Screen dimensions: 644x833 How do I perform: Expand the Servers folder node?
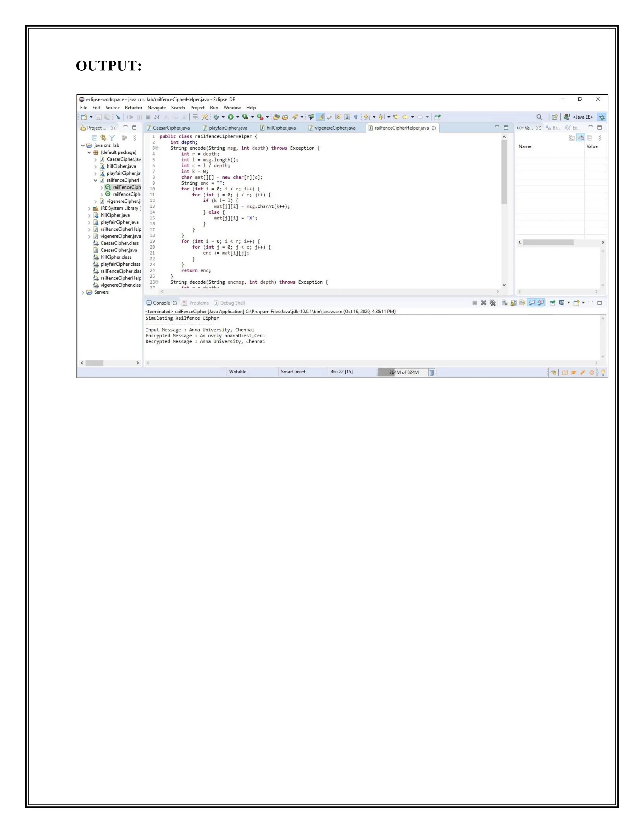pyautogui.click(x=83, y=293)
